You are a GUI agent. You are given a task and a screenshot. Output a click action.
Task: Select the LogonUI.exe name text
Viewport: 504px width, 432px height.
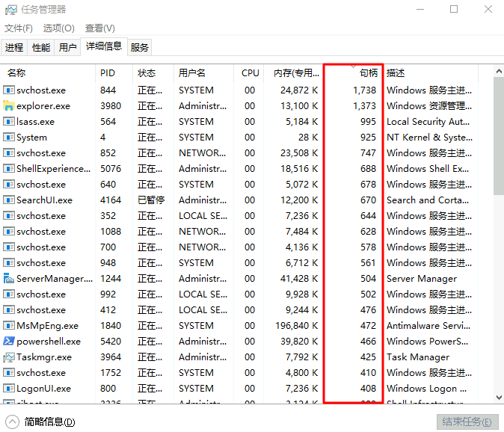(x=43, y=389)
